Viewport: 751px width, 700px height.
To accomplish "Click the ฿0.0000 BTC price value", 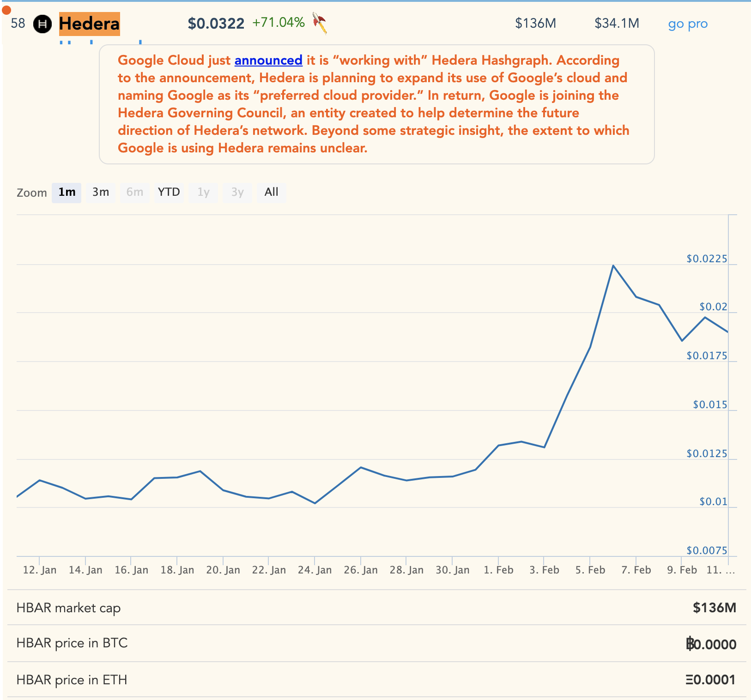I will tap(711, 644).
